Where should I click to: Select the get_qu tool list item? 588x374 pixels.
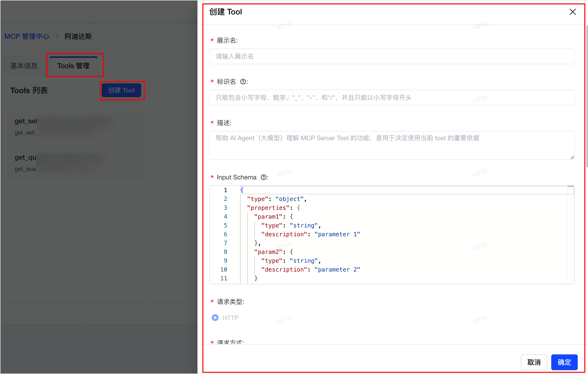pyautogui.click(x=75, y=163)
